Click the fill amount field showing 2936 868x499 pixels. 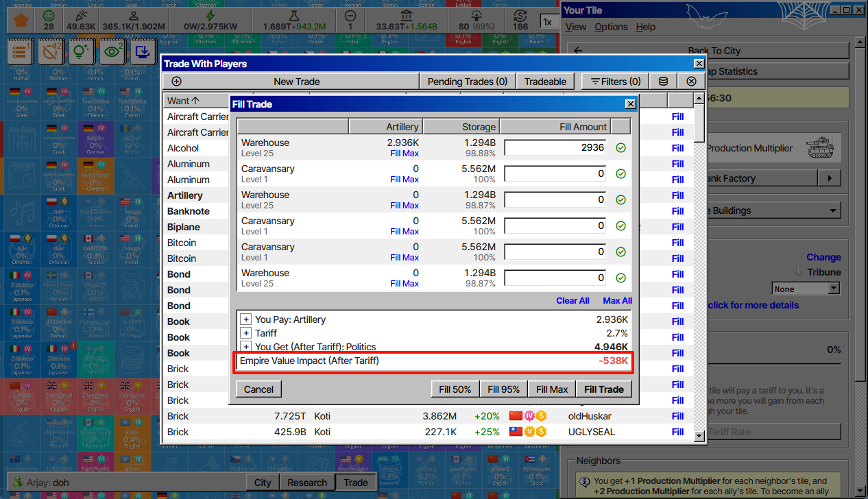[555, 147]
